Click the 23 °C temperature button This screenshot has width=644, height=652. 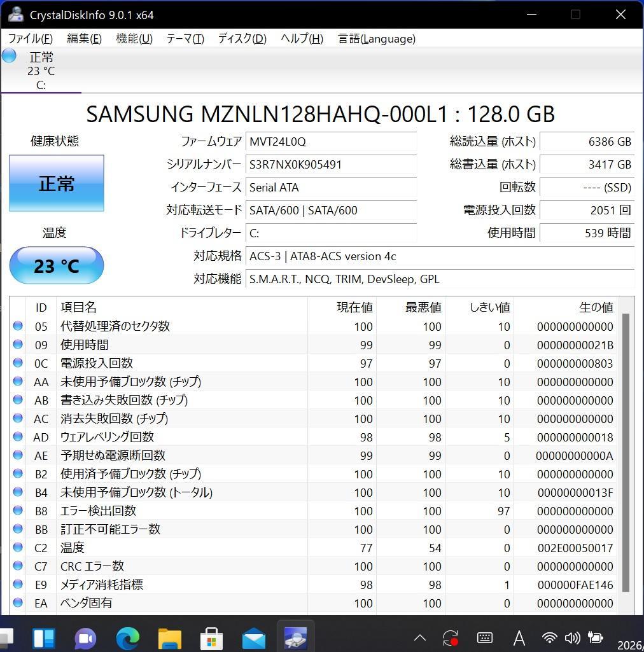tap(56, 265)
